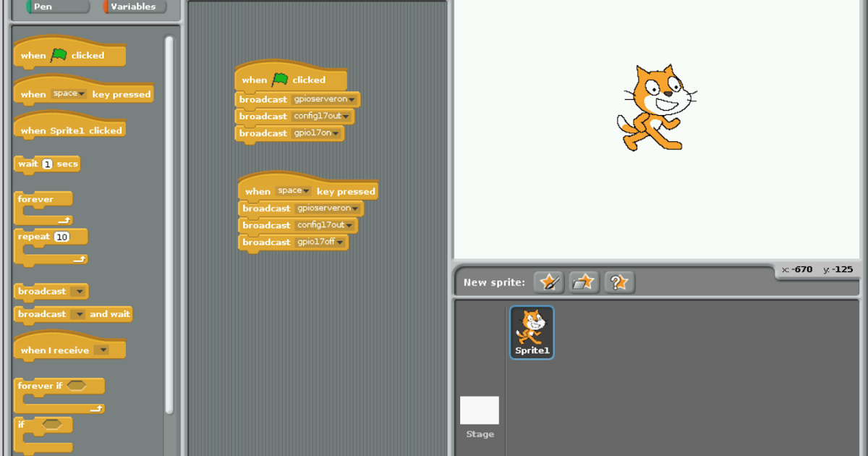Click the wait 1 secs block in the palette
868x456 pixels.
click(x=46, y=164)
